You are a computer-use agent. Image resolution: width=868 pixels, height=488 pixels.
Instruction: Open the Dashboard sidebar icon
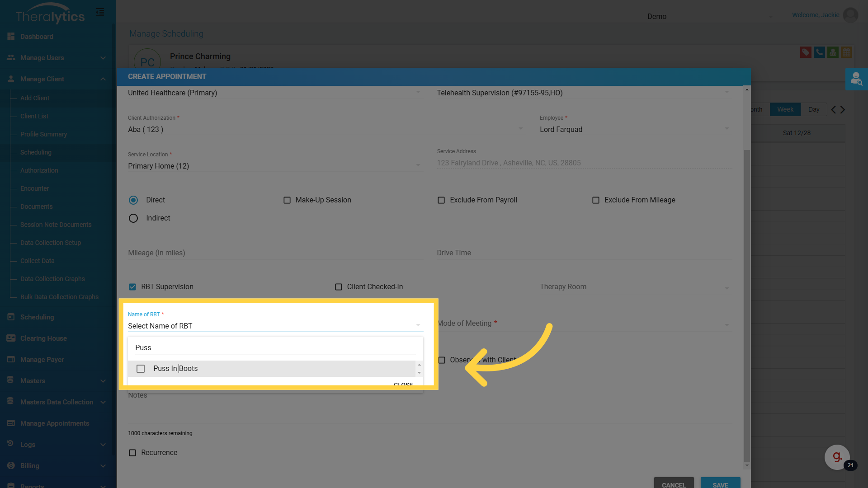pyautogui.click(x=11, y=36)
